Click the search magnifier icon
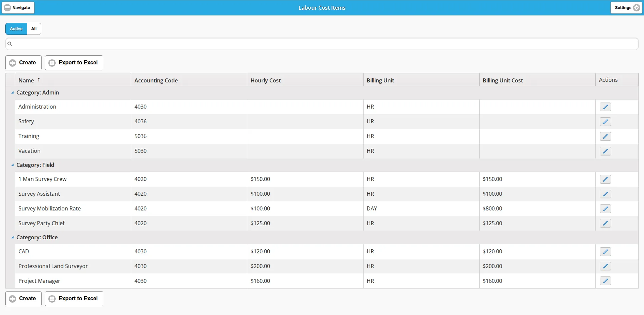Viewport: 644px width, 315px height. [x=10, y=44]
